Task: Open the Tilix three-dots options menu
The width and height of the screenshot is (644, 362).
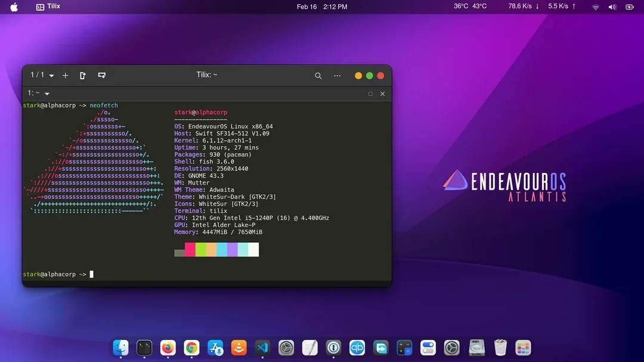Action: pyautogui.click(x=338, y=76)
